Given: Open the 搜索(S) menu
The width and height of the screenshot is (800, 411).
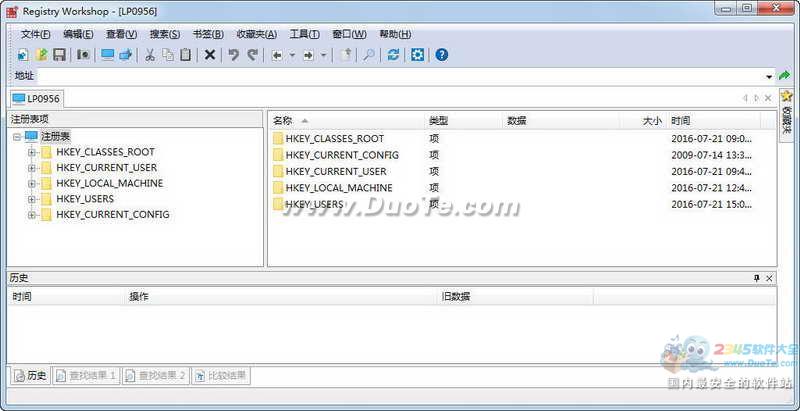Looking at the screenshot, I should click(165, 34).
